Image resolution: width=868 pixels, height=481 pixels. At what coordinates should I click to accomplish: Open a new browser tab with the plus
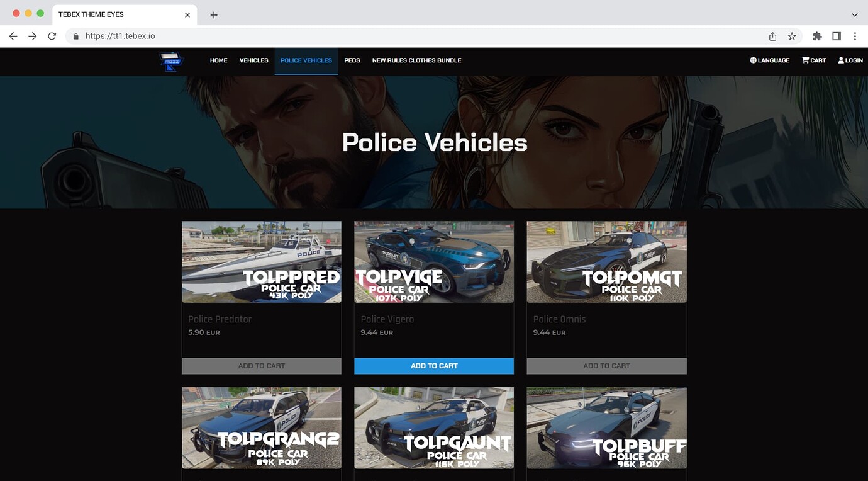coord(214,14)
